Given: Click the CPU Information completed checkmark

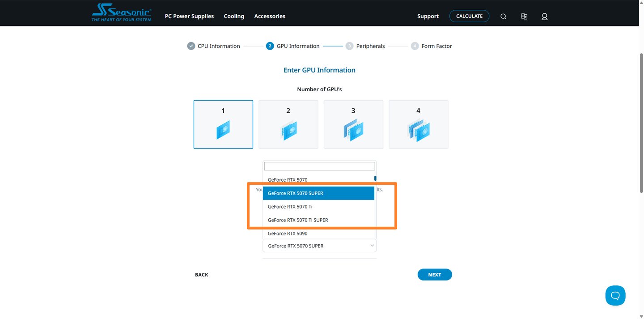Looking at the screenshot, I should (x=191, y=46).
